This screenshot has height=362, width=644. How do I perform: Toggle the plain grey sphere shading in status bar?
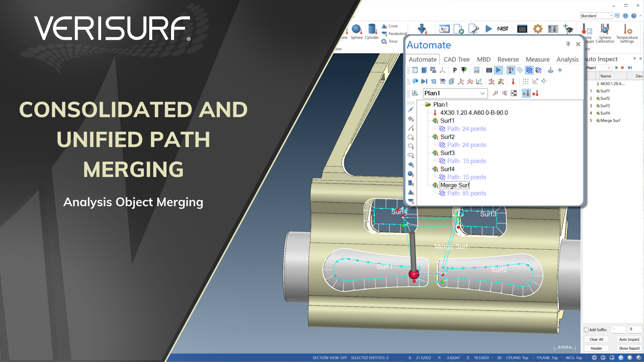630,358
